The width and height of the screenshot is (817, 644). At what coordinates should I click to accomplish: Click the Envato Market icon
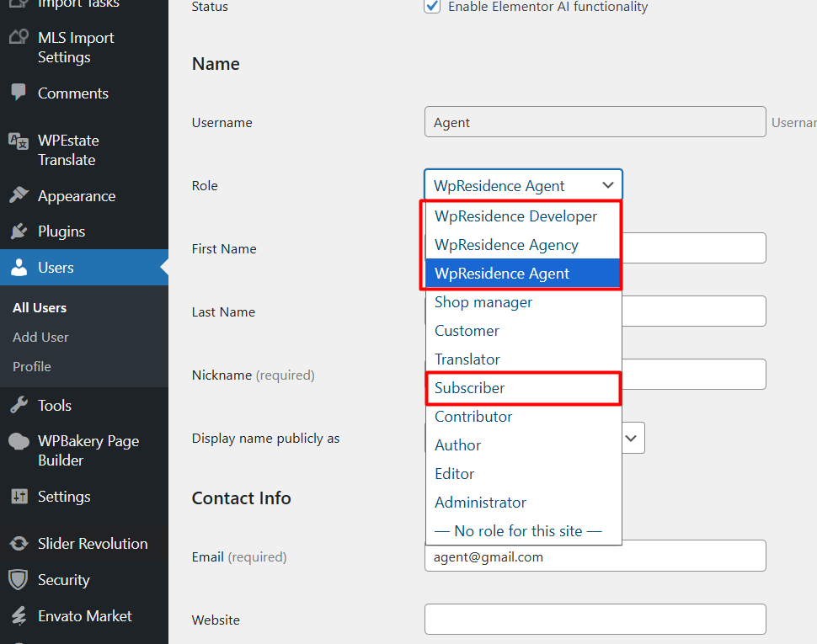pyautogui.click(x=19, y=616)
